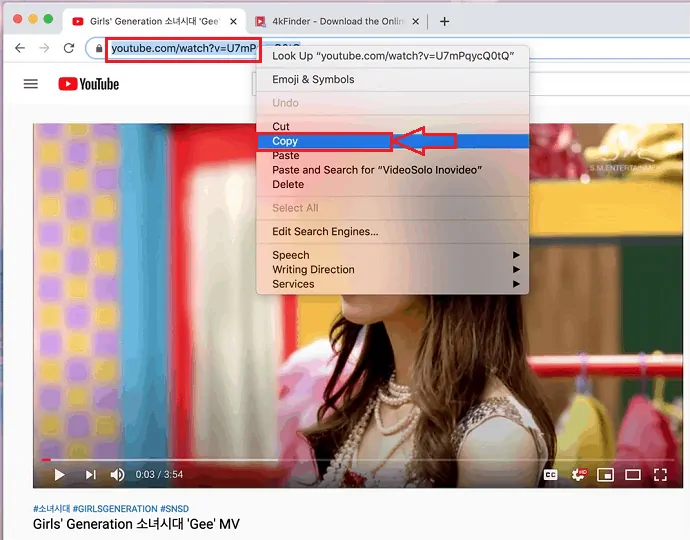Open YouTube hamburger guide menu

pos(31,84)
